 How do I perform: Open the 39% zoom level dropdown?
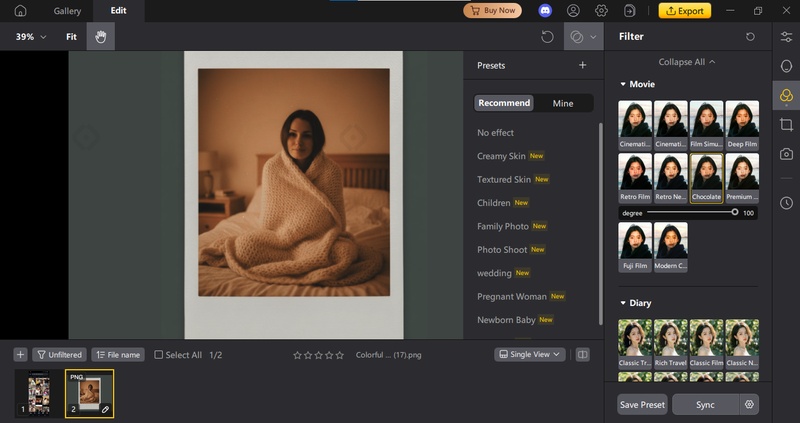point(30,37)
